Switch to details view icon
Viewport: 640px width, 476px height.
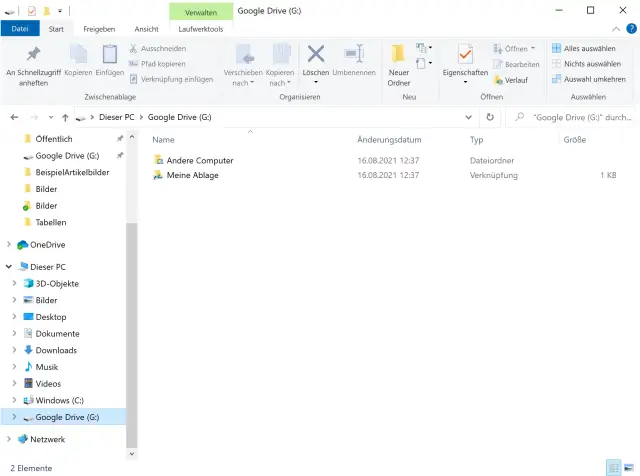tap(613, 468)
